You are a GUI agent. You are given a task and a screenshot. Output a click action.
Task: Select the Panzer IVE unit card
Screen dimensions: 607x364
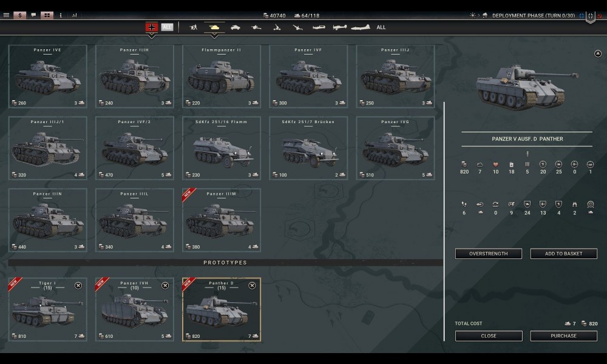(x=47, y=76)
